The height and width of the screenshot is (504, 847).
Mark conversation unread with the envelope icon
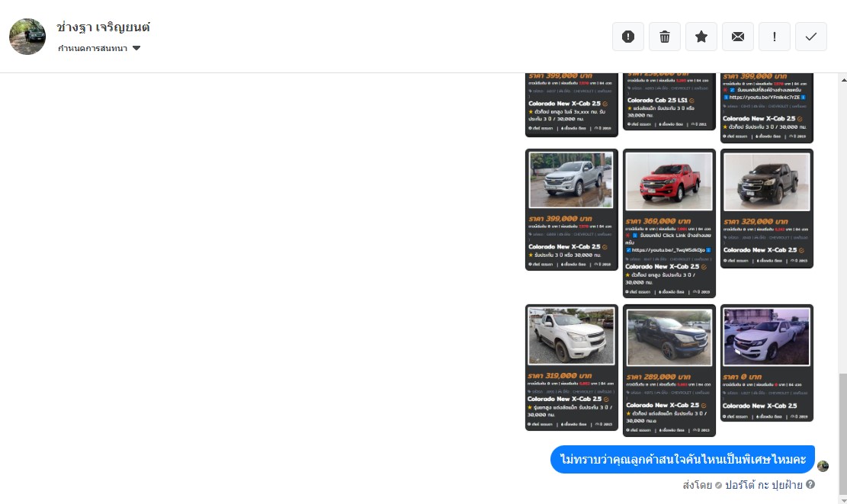(738, 37)
